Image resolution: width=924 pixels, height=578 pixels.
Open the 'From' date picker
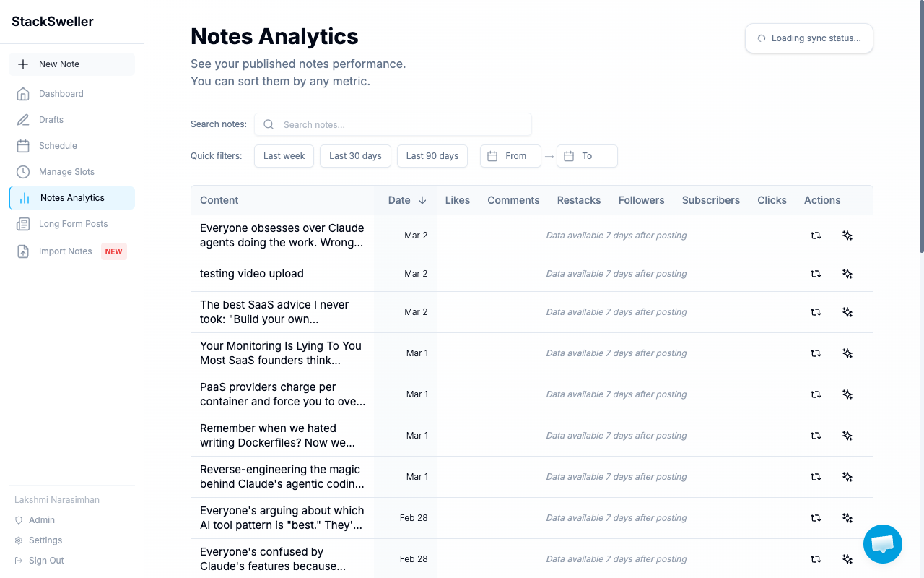coord(510,156)
